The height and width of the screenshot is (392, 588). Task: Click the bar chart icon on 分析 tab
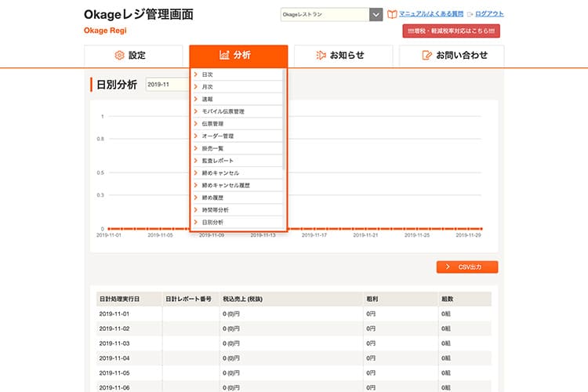click(x=224, y=56)
